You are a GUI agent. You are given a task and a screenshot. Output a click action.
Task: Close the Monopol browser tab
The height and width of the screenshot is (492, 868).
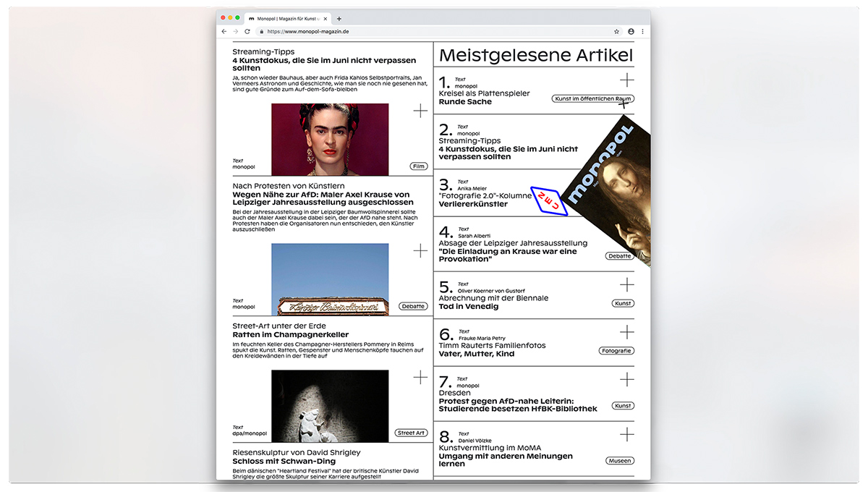click(x=325, y=18)
